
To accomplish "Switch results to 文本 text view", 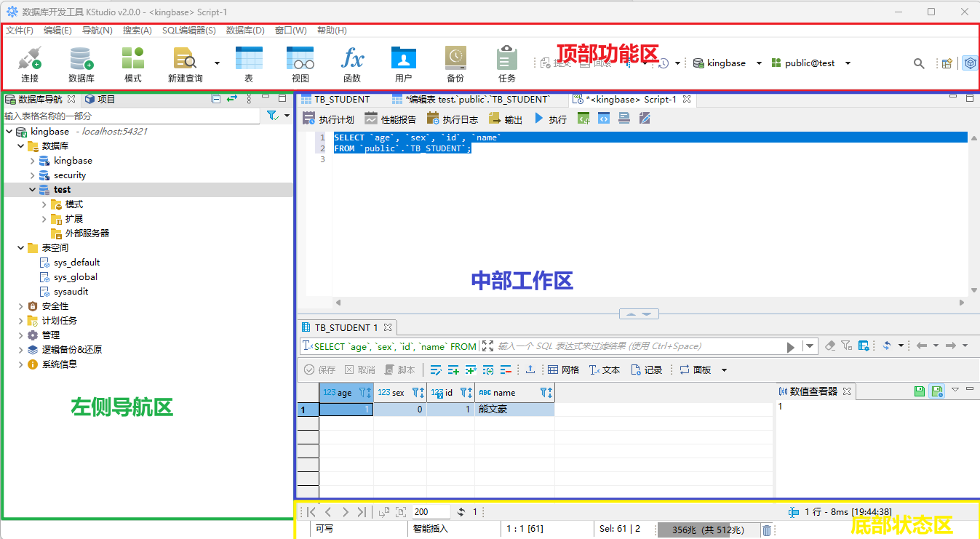I will coord(605,370).
